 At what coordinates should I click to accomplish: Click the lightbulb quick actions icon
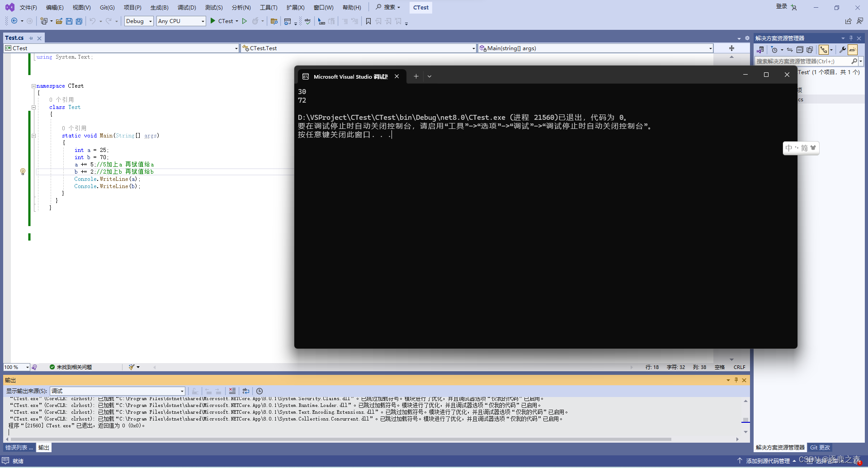[x=23, y=171]
